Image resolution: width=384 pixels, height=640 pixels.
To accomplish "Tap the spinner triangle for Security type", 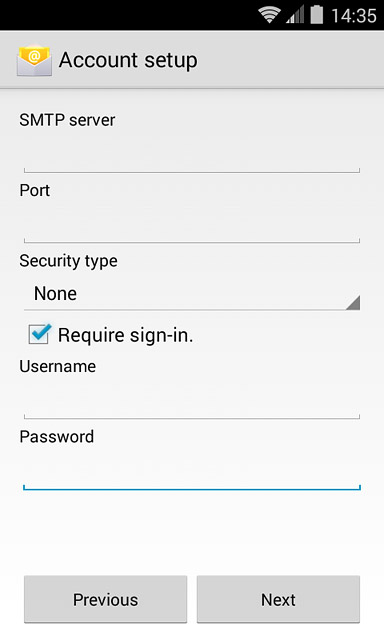I will (353, 303).
